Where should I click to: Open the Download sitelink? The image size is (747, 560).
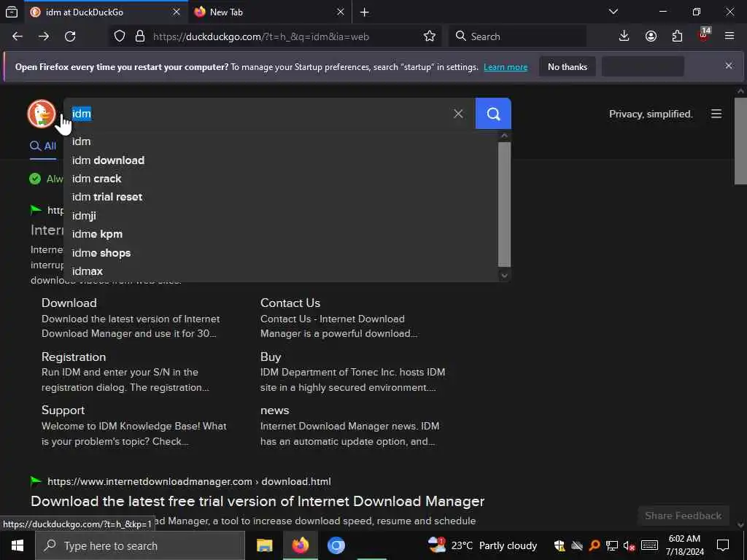[x=69, y=303]
